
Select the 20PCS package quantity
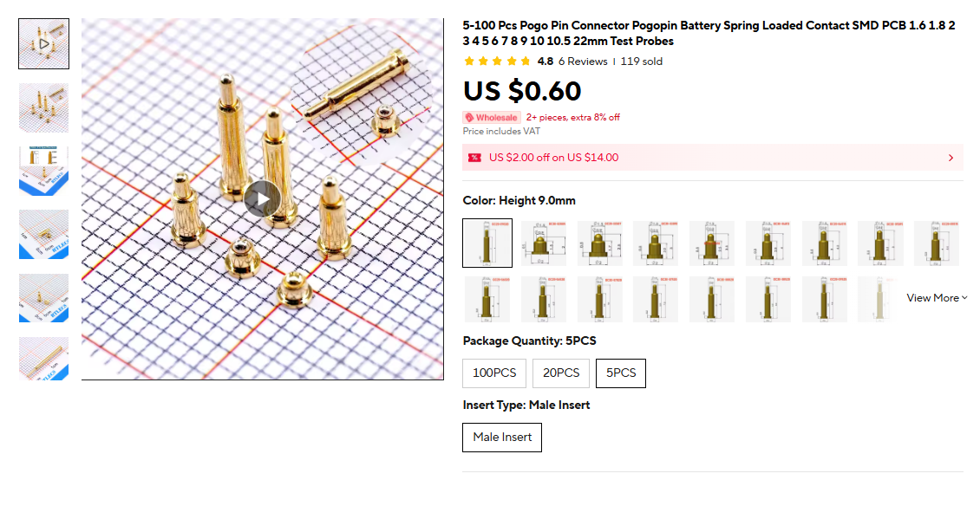(x=561, y=373)
